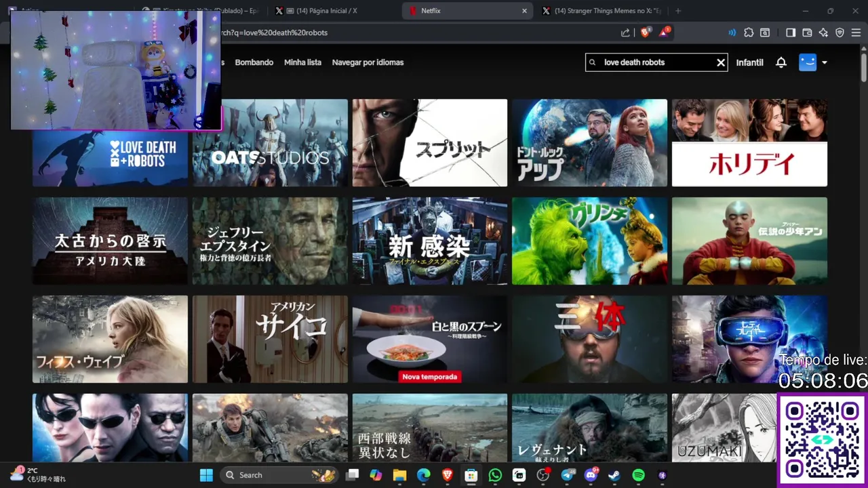The width and height of the screenshot is (868, 488).
Task: Open the Matrix title with sunglasses trio
Action: (110, 428)
